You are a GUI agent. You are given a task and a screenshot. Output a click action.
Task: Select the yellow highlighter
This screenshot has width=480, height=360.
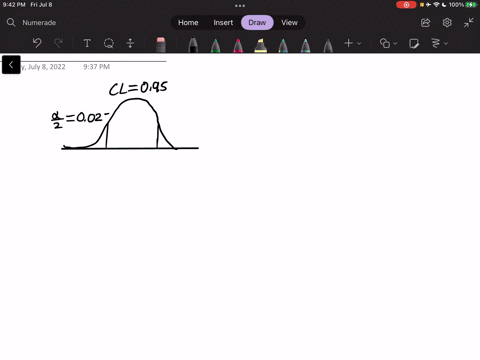260,45
